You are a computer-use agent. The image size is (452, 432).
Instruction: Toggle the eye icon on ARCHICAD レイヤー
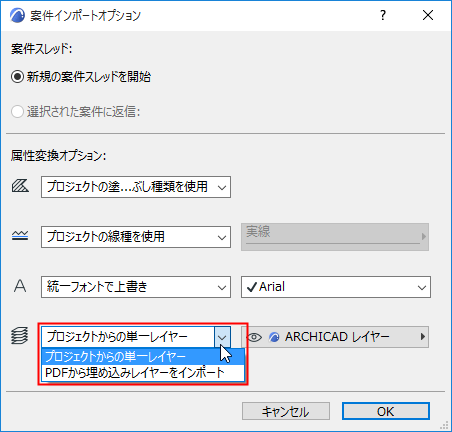click(x=255, y=337)
